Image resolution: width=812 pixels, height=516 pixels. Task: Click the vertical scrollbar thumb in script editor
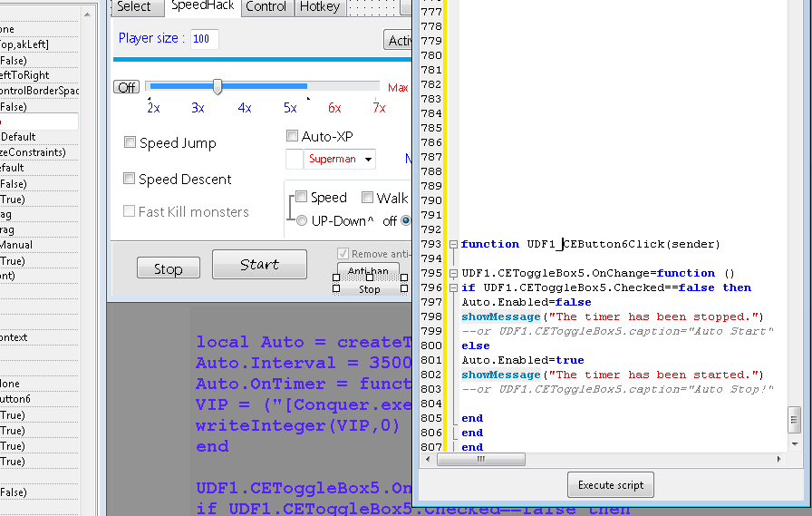pyautogui.click(x=794, y=419)
